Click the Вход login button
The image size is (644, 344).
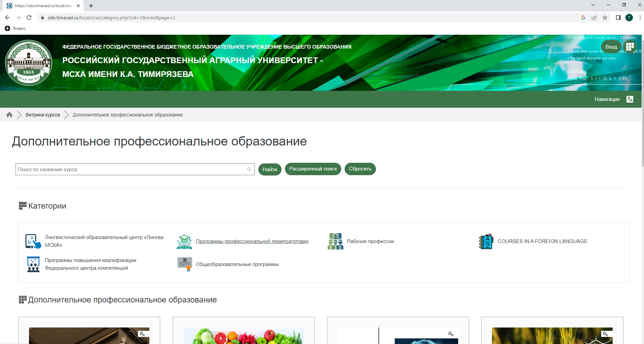click(611, 47)
